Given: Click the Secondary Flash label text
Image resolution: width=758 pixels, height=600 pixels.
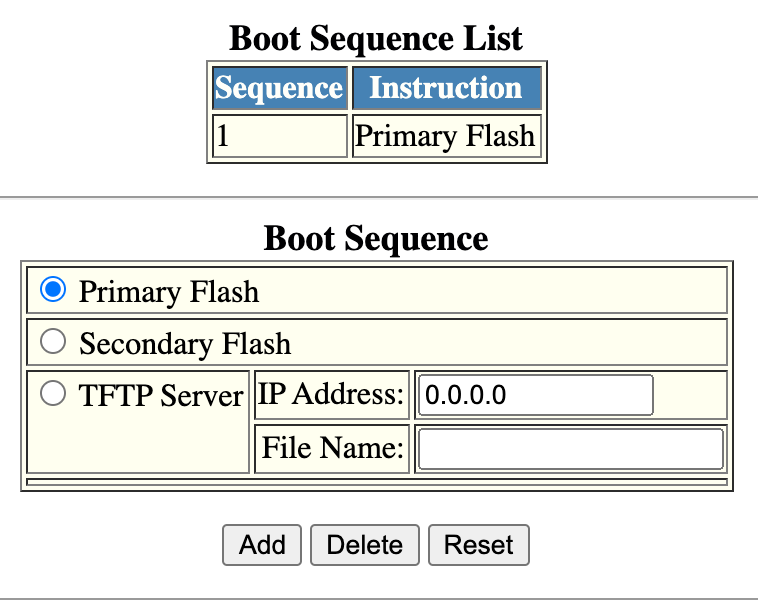Looking at the screenshot, I should point(185,344).
